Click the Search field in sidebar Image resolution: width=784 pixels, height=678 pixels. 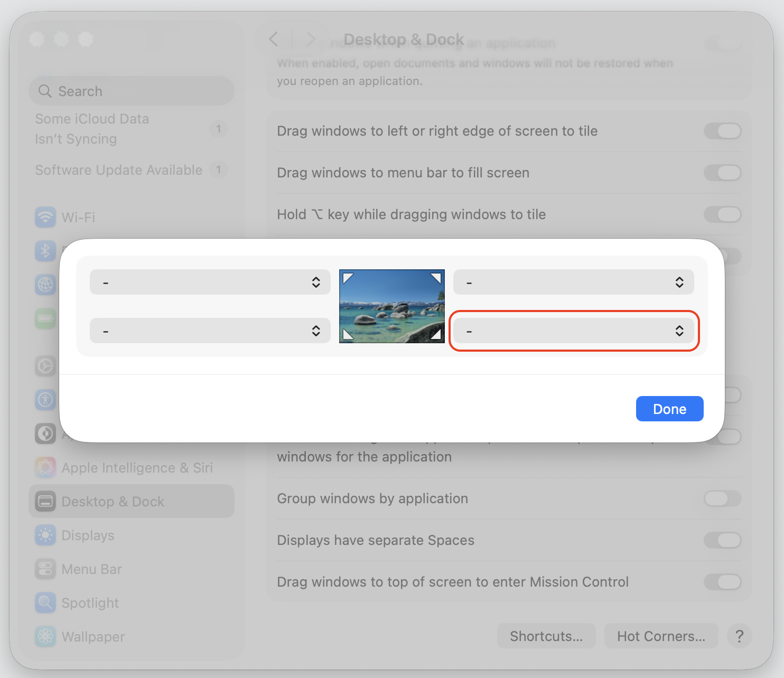(132, 91)
